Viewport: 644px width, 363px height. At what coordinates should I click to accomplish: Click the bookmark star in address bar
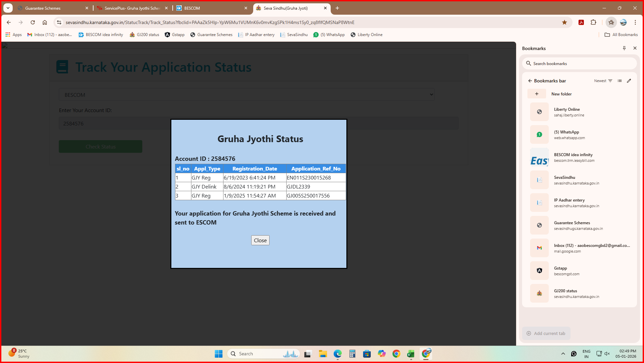point(565,22)
